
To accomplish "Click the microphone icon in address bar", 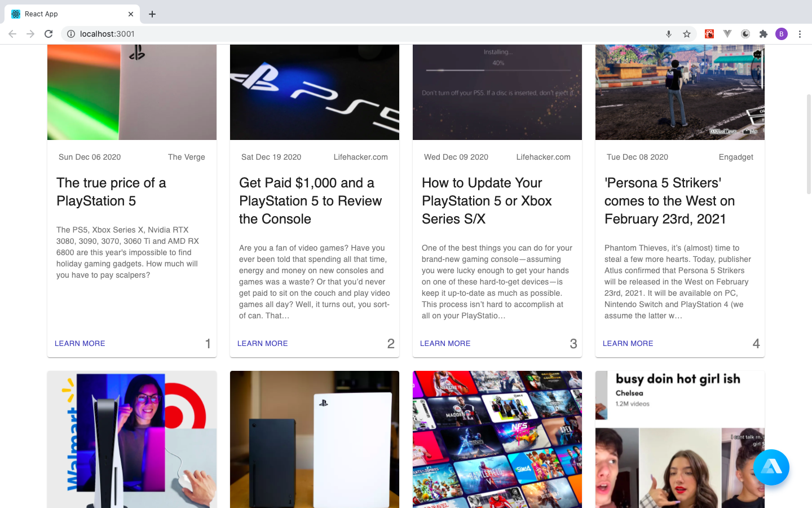I will point(669,34).
